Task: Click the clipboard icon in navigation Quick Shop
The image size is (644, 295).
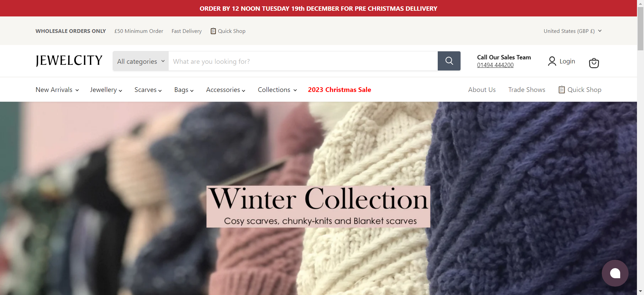Action: click(561, 90)
